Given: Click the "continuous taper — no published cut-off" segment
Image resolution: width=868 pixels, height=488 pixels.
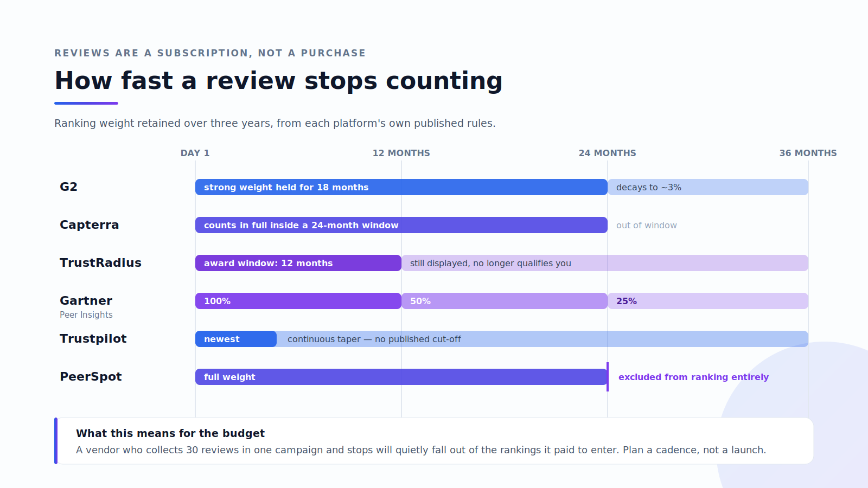Looking at the screenshot, I should click(x=542, y=339).
